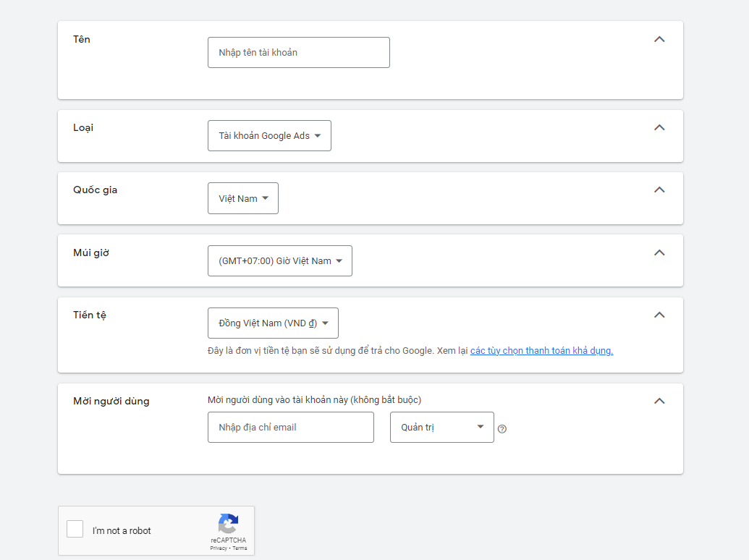Image resolution: width=749 pixels, height=560 pixels.
Task: Click the email address input field
Action: point(291,428)
